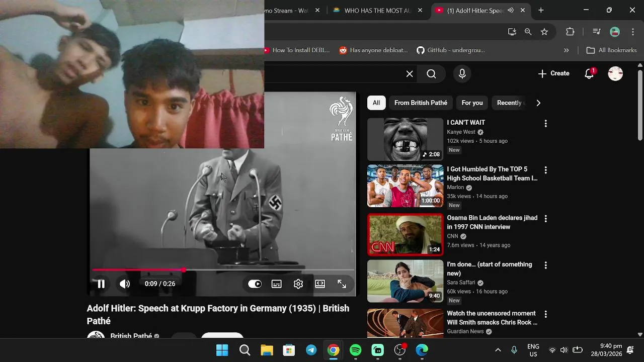This screenshot has width=644, height=362.
Task: Open the Chrome three-dot menu
Action: pos(633,32)
